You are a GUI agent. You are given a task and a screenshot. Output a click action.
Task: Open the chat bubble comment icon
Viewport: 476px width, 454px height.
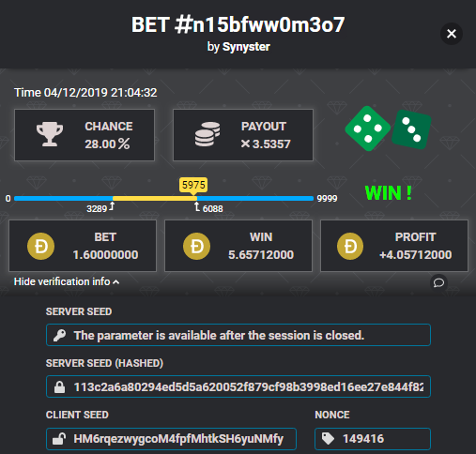pos(438,282)
